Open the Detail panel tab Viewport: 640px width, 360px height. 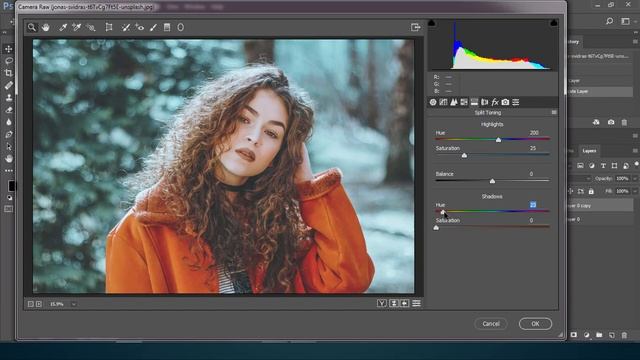pos(453,102)
